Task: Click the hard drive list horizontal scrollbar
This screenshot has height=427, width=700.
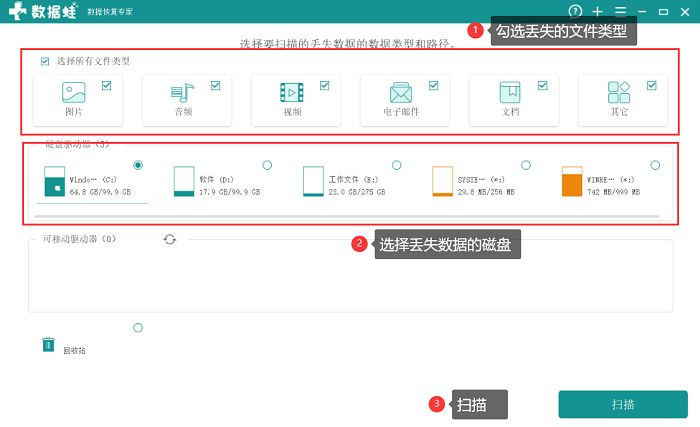Action: click(346, 217)
